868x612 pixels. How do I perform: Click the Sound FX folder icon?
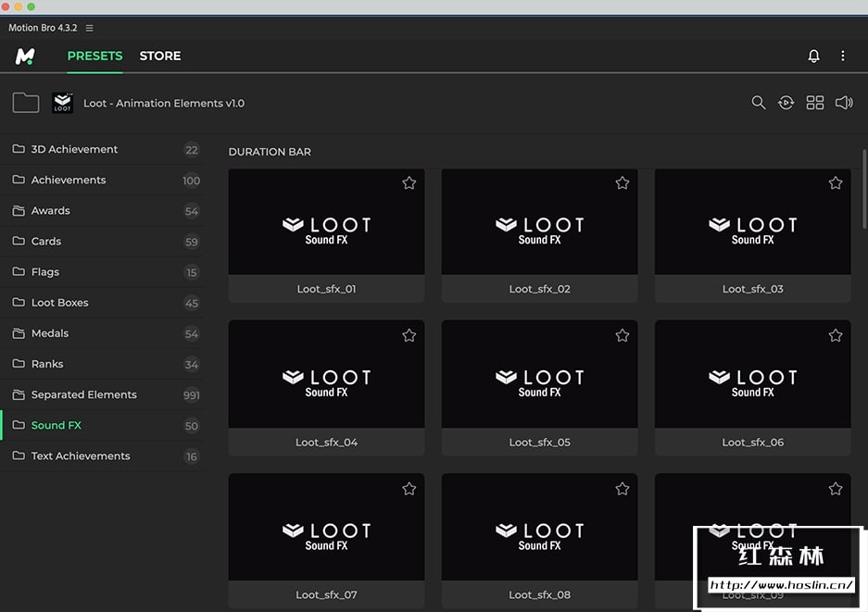(x=19, y=425)
